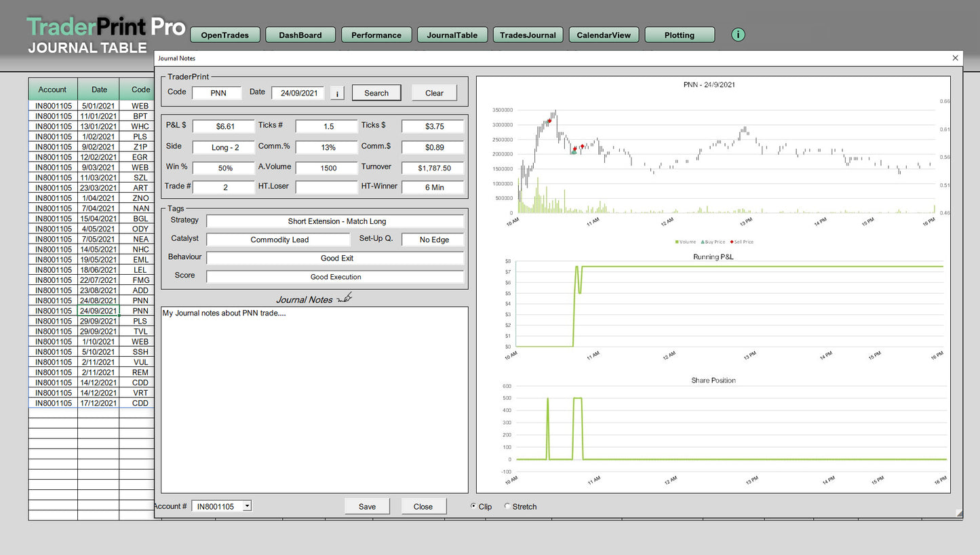Open the Account # dropdown arrow
980x555 pixels.
click(247, 506)
